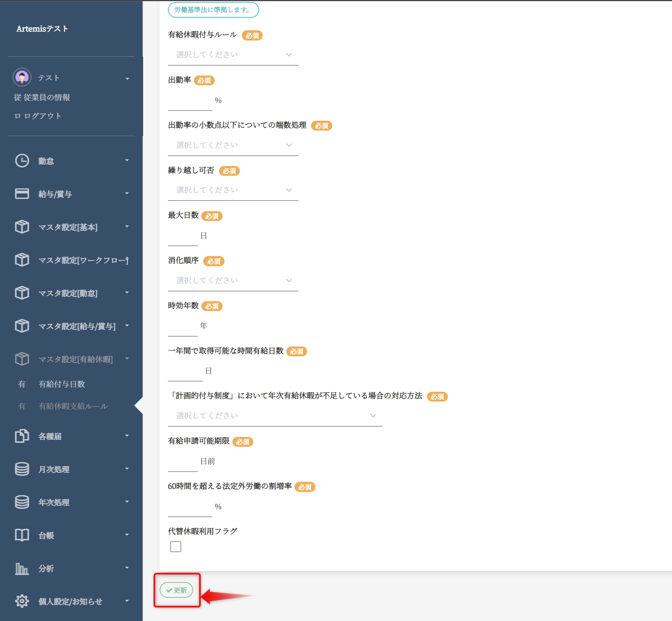Click the card icon beside 給与/賞与
Screen dimensions: 672x621
[22, 194]
